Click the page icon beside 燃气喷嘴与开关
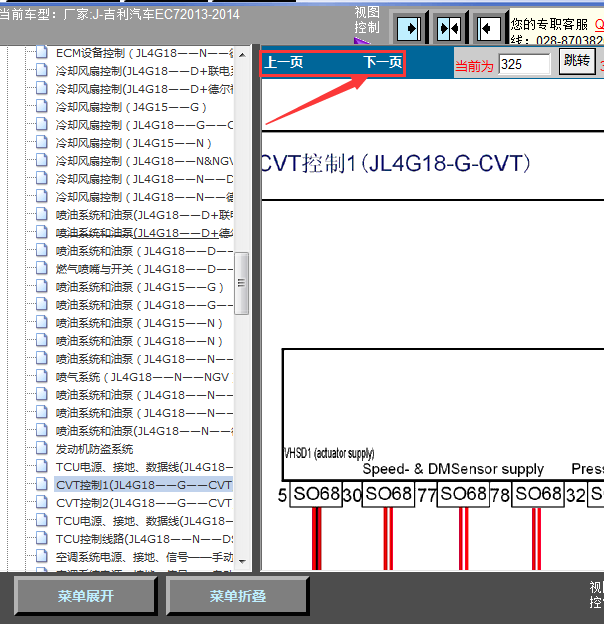 (x=41, y=268)
